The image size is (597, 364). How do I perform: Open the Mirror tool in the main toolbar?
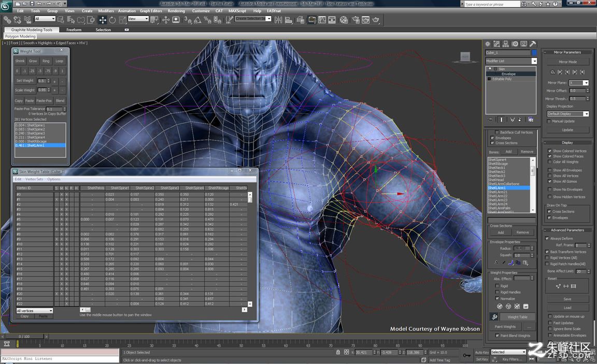click(x=278, y=20)
